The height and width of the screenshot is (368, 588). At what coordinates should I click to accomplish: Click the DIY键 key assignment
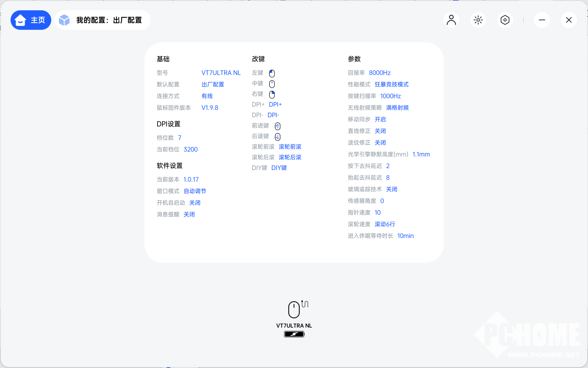[279, 168]
